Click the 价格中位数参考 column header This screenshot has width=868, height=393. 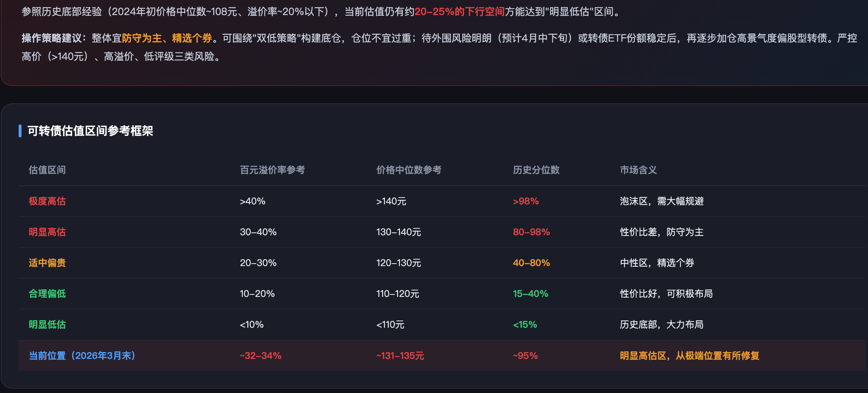point(409,170)
